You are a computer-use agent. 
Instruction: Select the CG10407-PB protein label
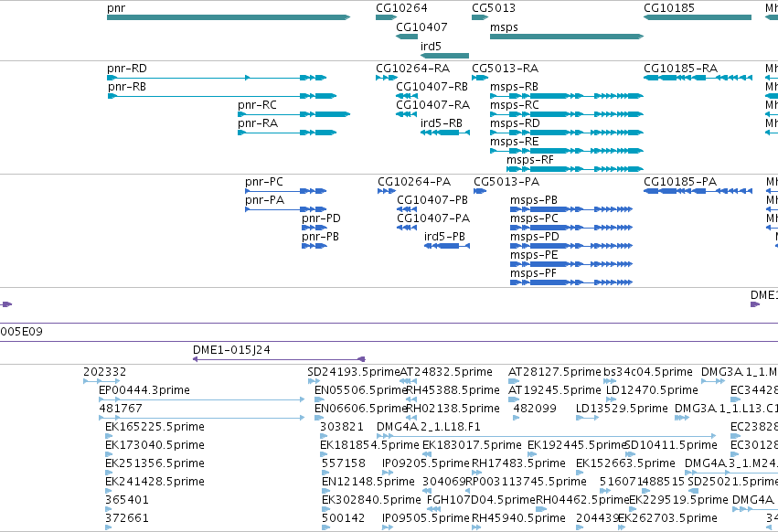coord(432,200)
